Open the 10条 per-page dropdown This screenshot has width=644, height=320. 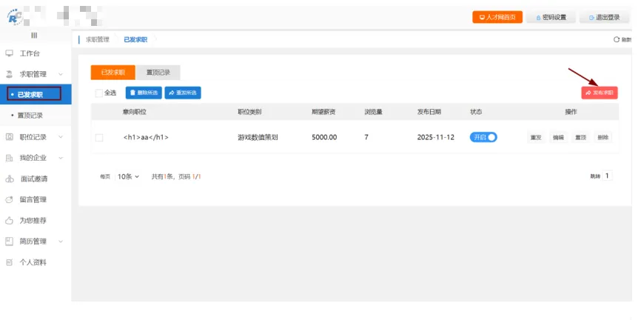[128, 177]
